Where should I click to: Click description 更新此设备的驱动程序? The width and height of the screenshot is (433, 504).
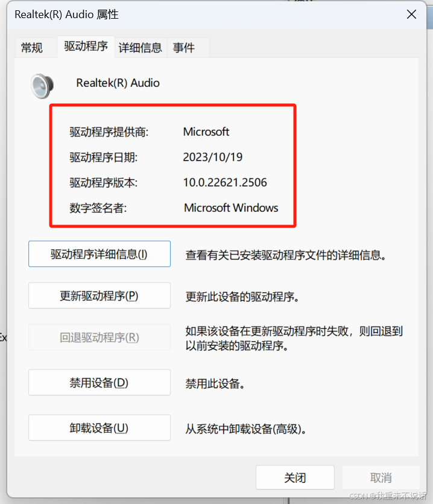(x=242, y=297)
